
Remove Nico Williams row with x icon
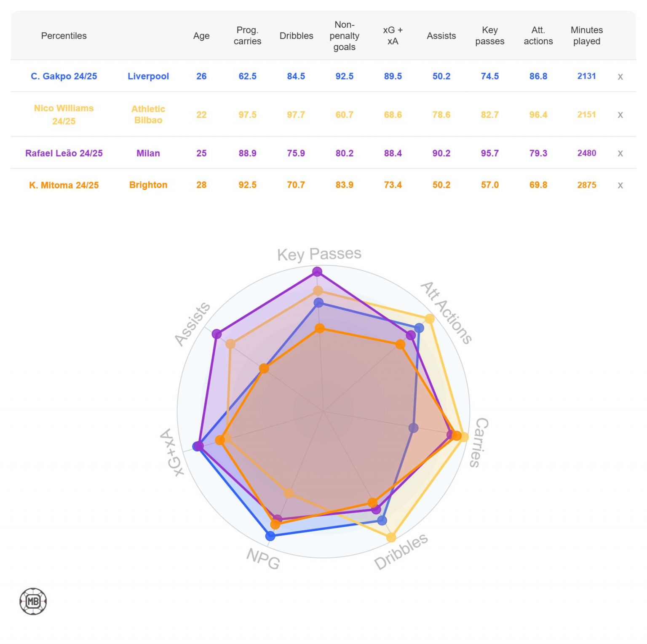620,115
